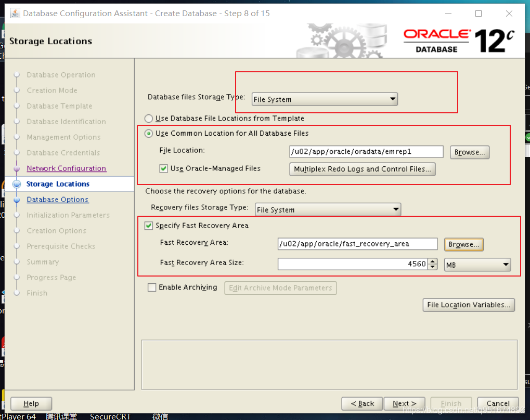Browse for the Fast Recovery Area folder
The image size is (530, 420).
click(x=463, y=244)
